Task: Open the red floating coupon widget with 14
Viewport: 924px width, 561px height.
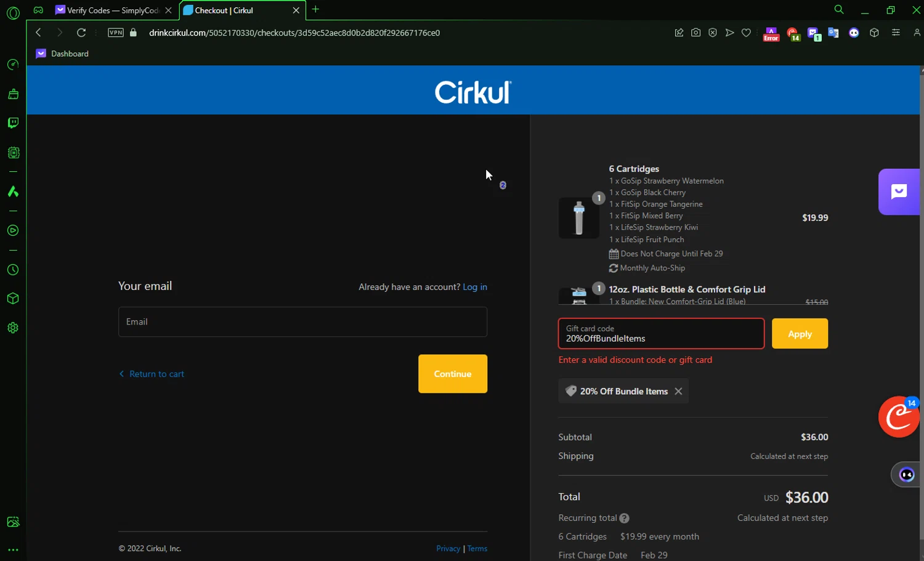Action: coord(899,417)
